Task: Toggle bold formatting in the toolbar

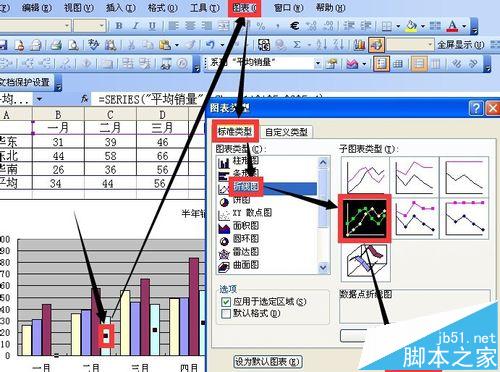Action: click(119, 26)
